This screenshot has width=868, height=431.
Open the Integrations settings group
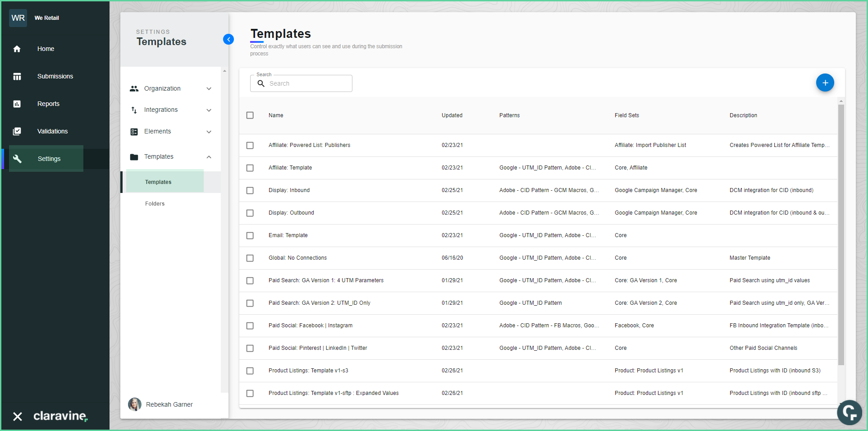pyautogui.click(x=161, y=110)
